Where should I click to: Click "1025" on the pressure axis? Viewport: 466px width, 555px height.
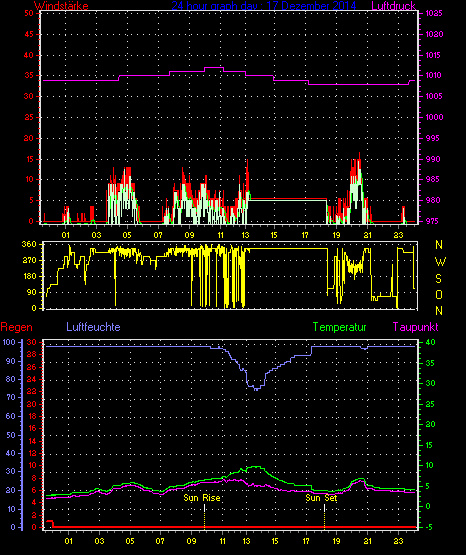click(434, 13)
